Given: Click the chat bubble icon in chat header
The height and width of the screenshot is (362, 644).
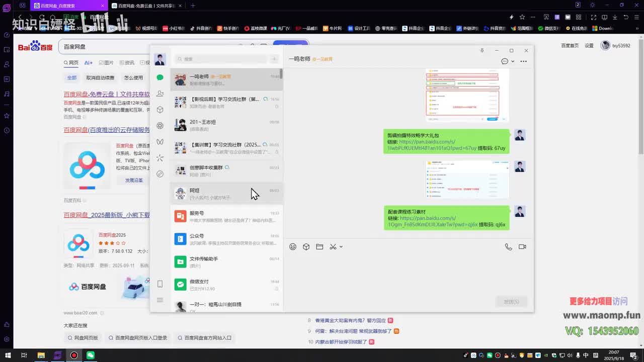Looking at the screenshot, I should point(505,61).
